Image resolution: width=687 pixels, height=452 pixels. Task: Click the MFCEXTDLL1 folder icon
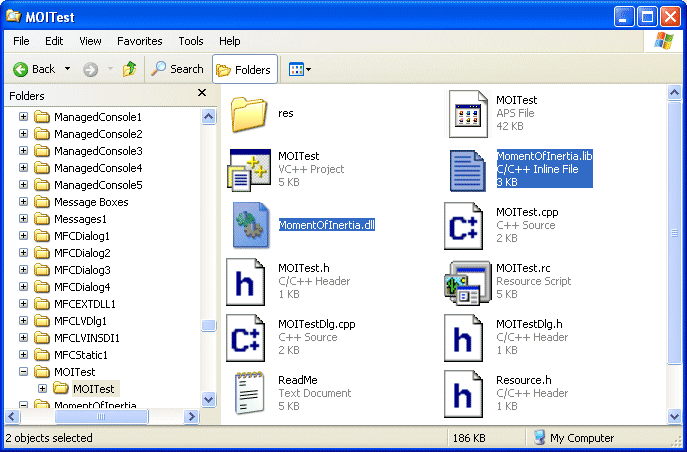[x=42, y=304]
